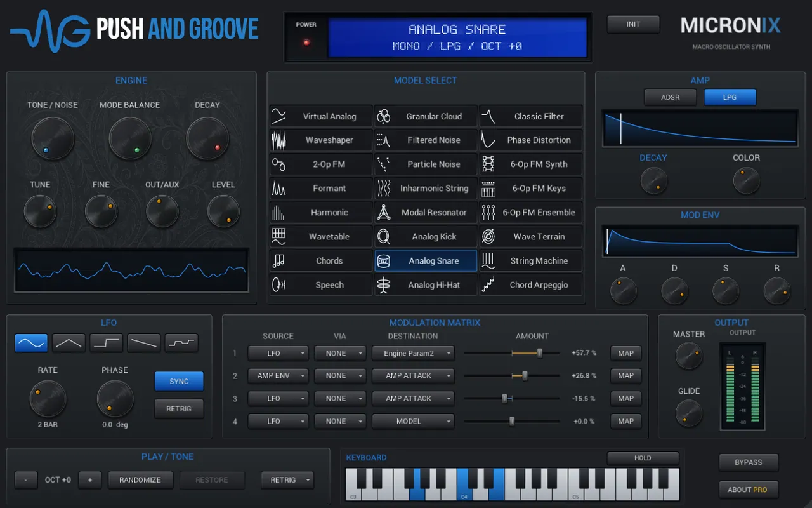
Task: Choose the Waveshaper model icon
Action: pyautogui.click(x=278, y=140)
